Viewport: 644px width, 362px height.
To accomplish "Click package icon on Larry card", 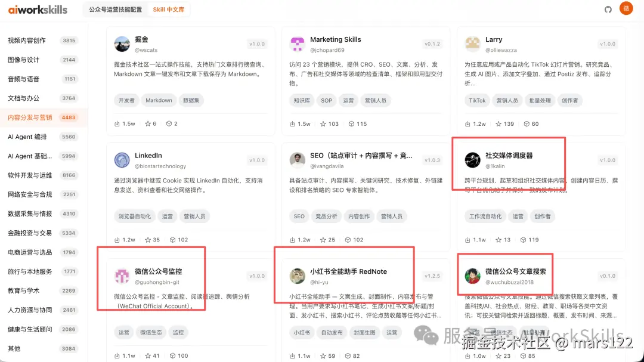I will point(527,123).
